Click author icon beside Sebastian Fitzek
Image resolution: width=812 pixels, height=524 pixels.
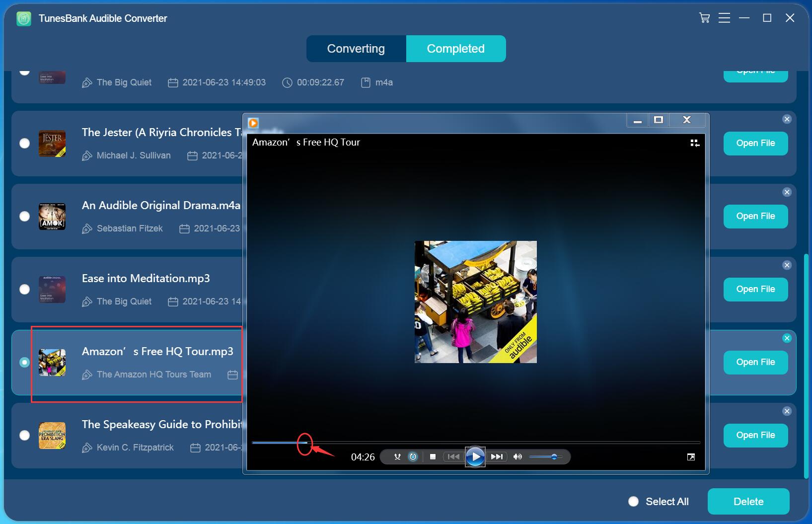tap(87, 229)
